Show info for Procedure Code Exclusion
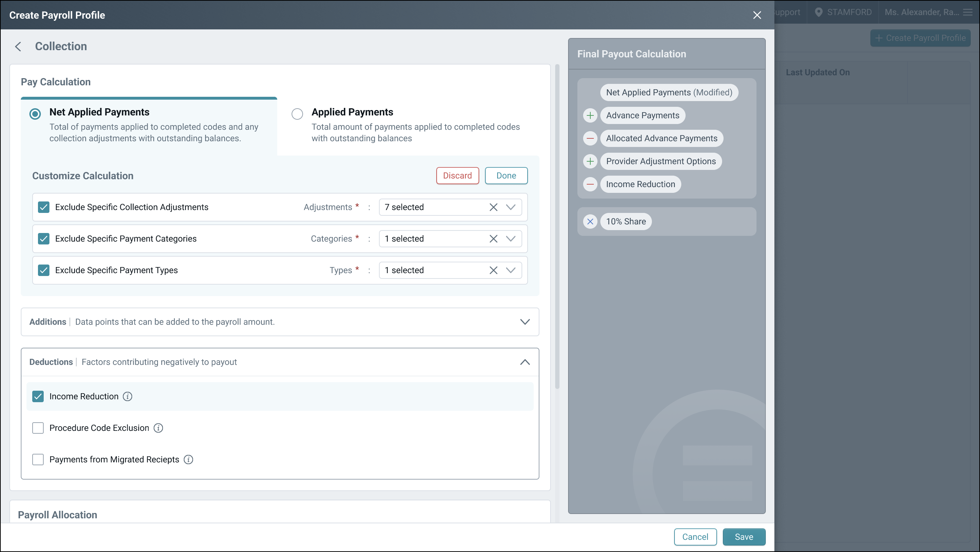The image size is (980, 552). click(158, 428)
